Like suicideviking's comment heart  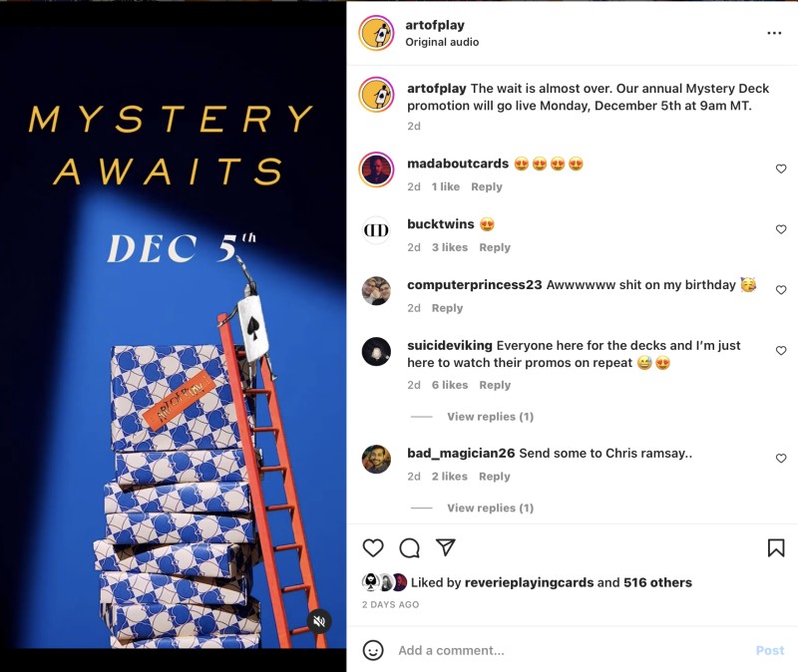[x=781, y=350]
